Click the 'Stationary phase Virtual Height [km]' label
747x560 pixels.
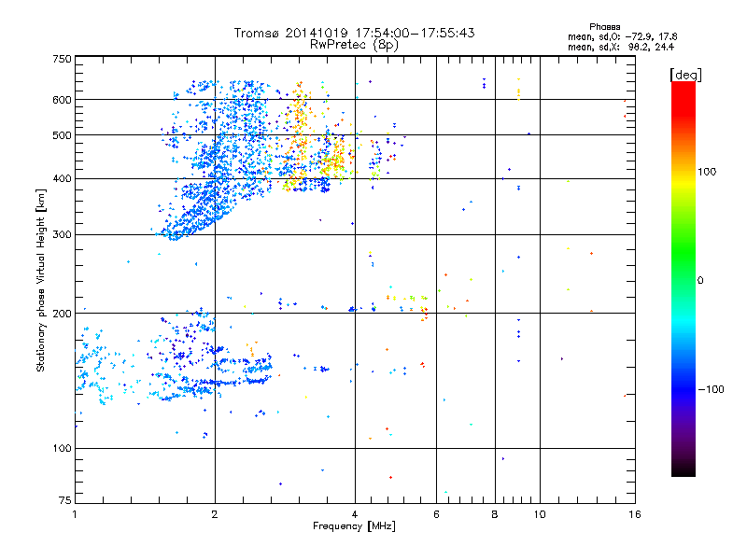[x=41, y=281]
